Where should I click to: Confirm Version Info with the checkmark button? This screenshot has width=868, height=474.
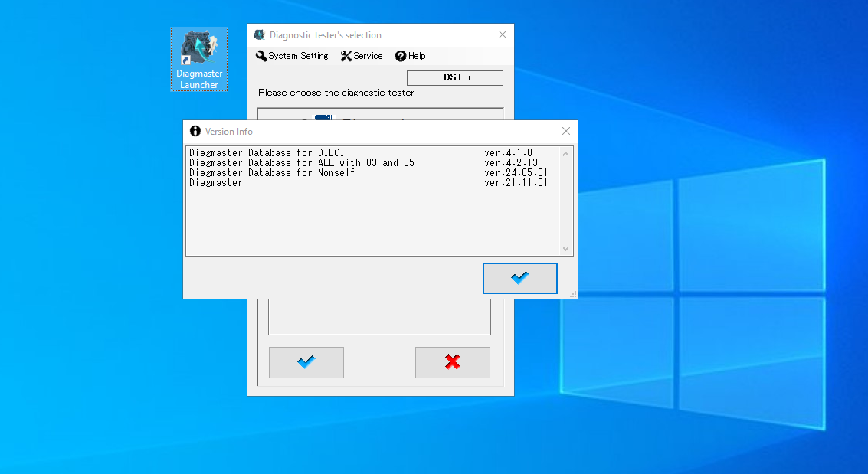[x=519, y=278]
